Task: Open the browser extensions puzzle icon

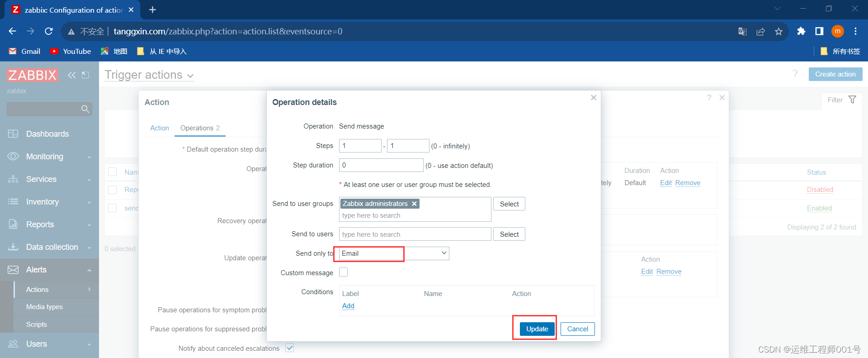Action: click(x=801, y=31)
